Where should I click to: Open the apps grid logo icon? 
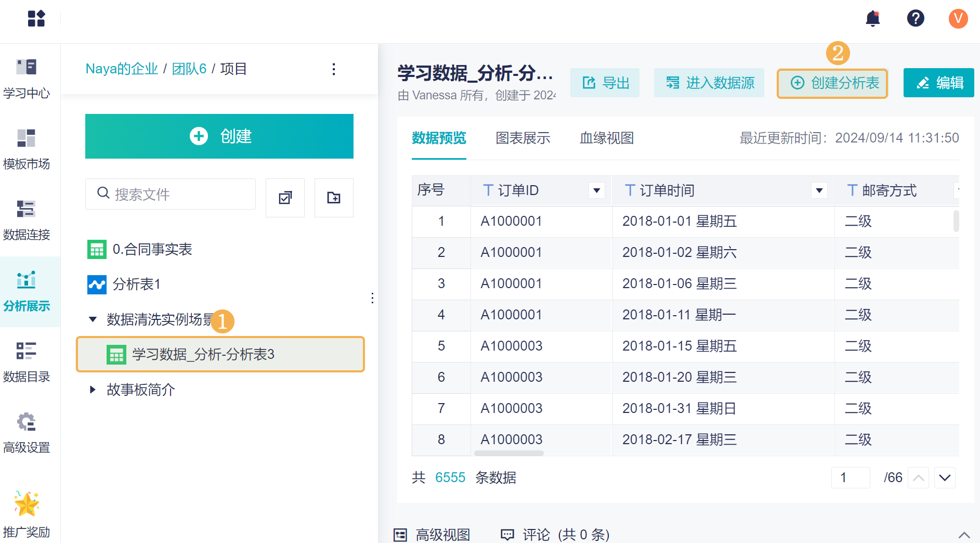(x=36, y=19)
